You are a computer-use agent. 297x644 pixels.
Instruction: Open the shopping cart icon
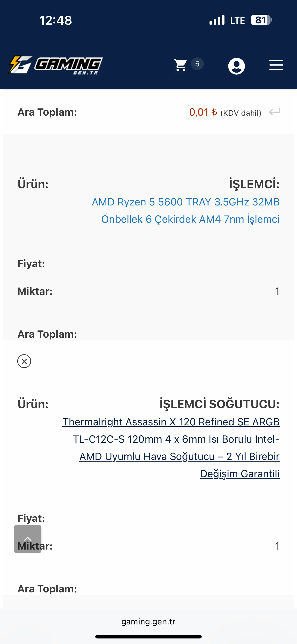click(180, 65)
